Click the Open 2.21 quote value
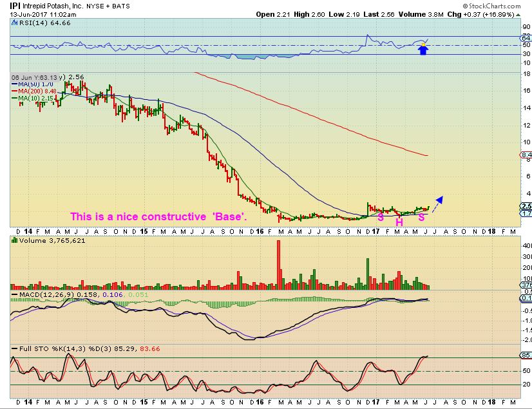 click(x=274, y=14)
